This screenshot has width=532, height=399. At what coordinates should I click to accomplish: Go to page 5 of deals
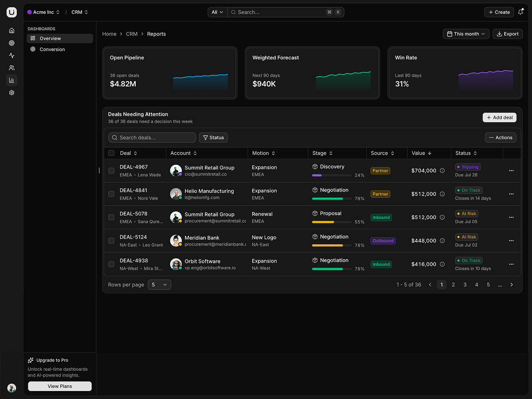488,285
